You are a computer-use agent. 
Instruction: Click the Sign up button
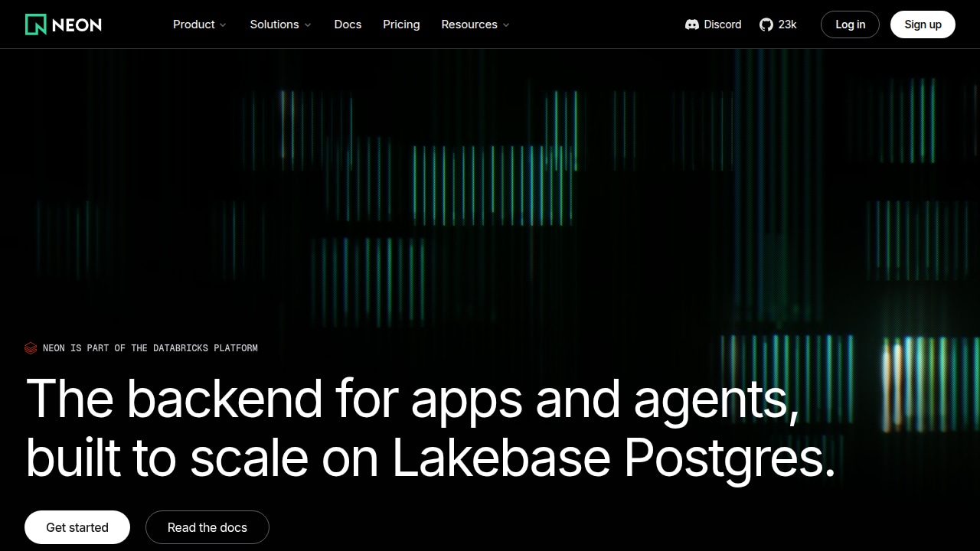pos(923,24)
